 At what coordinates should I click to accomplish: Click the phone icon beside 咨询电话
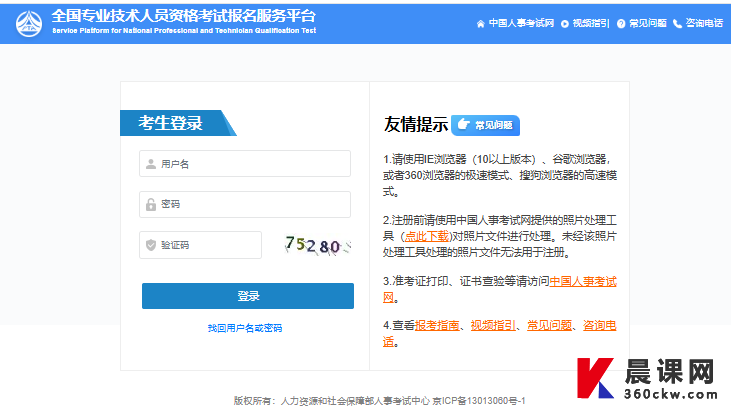[x=677, y=23]
